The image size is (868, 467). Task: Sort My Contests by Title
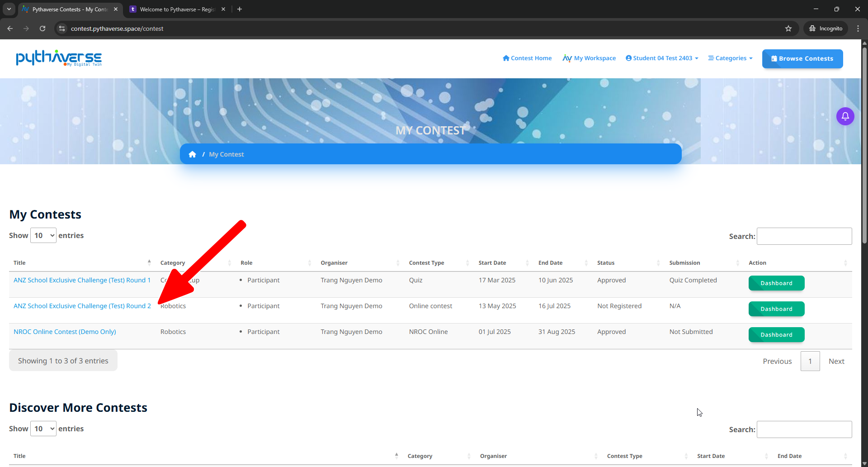click(82, 262)
